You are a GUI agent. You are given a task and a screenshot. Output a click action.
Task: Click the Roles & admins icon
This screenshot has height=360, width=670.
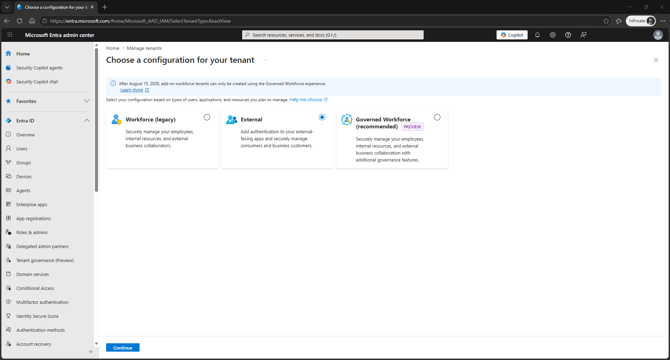8,232
